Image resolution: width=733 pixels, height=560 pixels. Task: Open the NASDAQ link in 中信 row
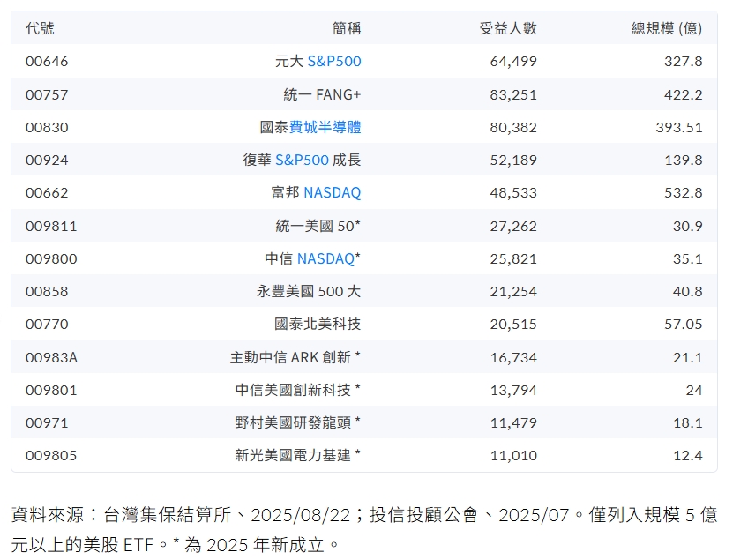[x=325, y=258]
